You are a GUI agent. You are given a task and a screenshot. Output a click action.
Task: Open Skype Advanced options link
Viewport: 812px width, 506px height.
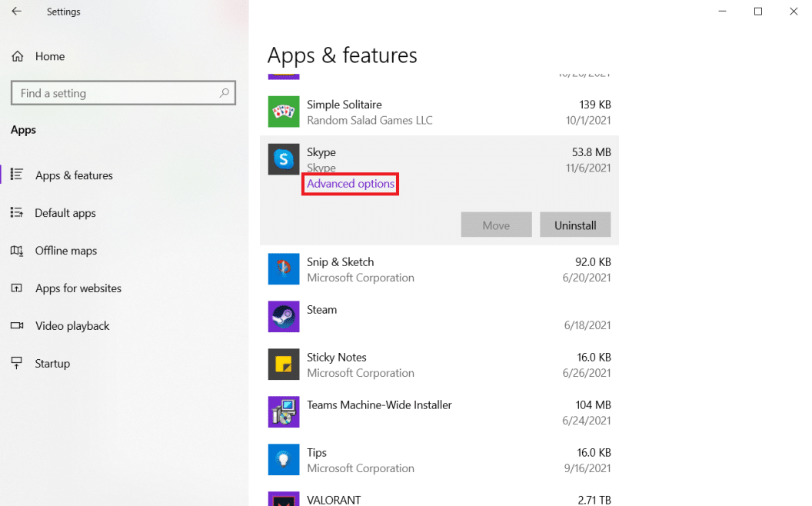pos(351,184)
